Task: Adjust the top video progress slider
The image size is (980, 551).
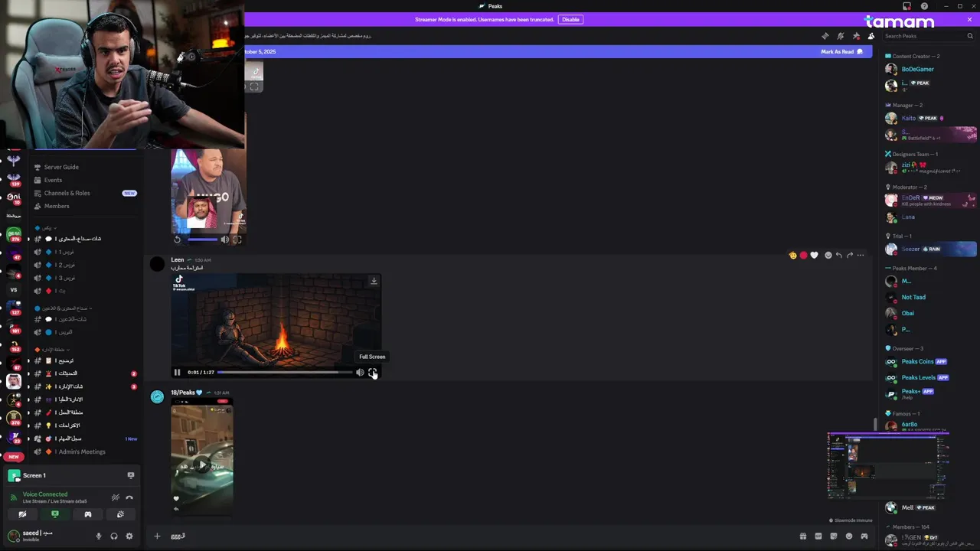Action: coord(203,240)
